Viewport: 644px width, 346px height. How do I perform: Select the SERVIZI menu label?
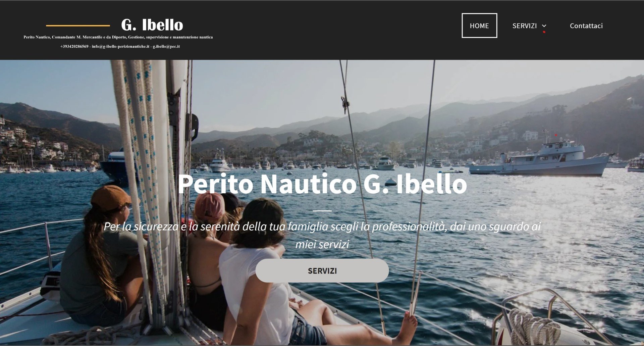524,26
